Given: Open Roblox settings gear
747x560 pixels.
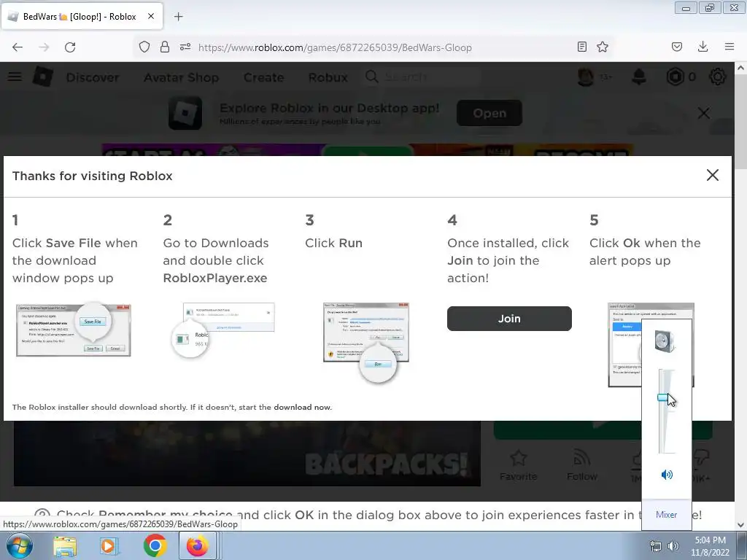Looking at the screenshot, I should click(717, 77).
